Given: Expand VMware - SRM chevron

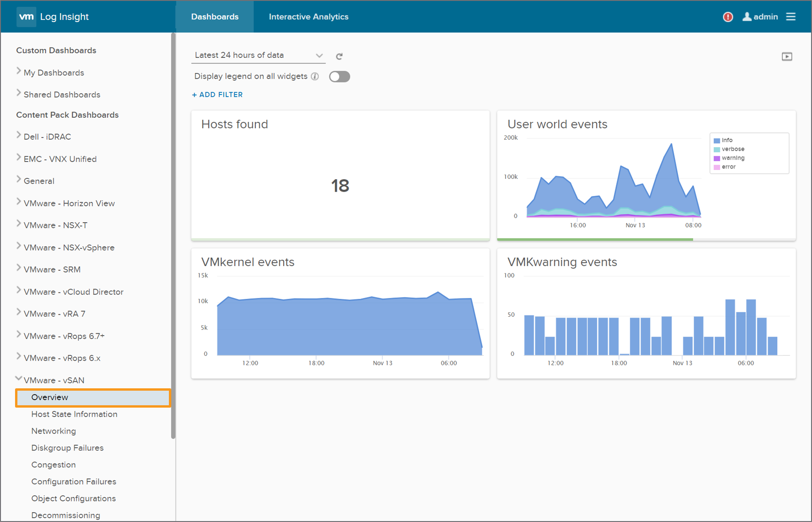Looking at the screenshot, I should point(19,268).
